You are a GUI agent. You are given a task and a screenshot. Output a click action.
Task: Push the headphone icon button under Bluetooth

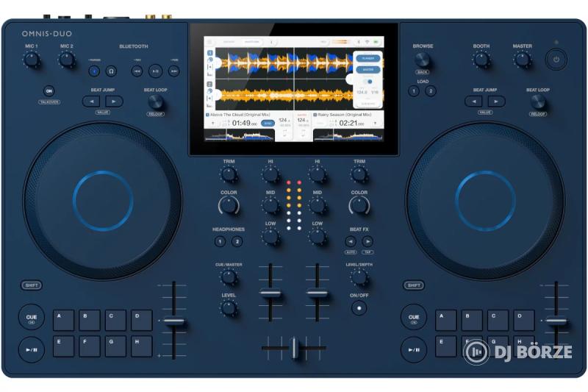pyautogui.click(x=111, y=71)
